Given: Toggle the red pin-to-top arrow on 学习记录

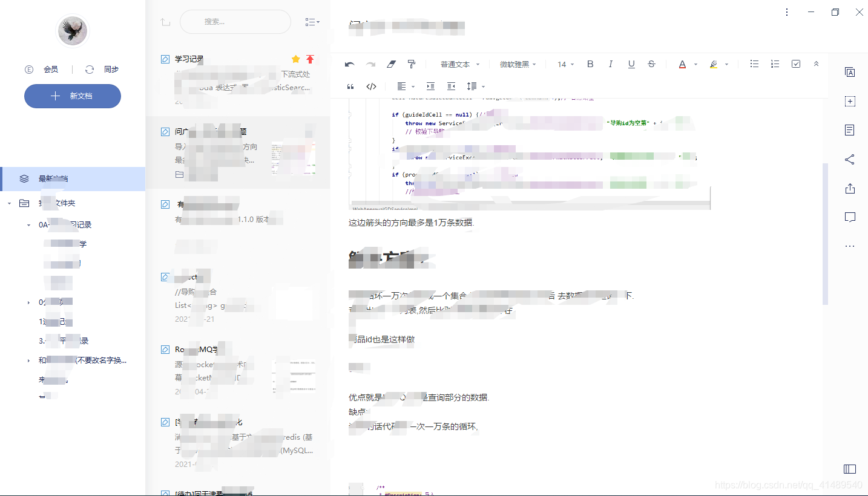Looking at the screenshot, I should [x=310, y=59].
